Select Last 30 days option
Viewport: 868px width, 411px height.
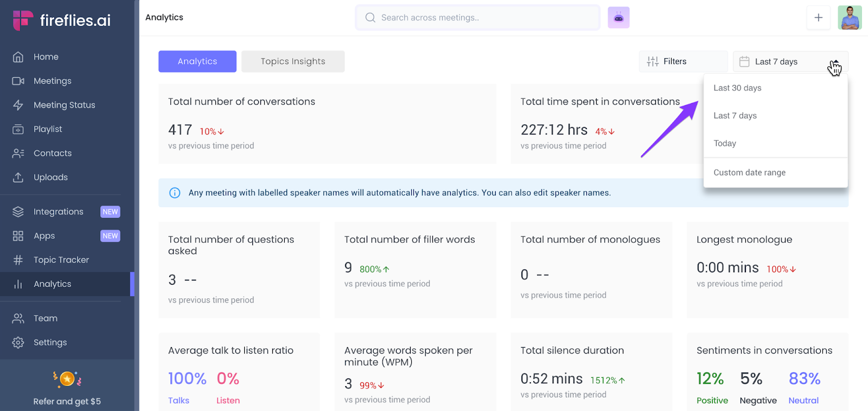(737, 88)
